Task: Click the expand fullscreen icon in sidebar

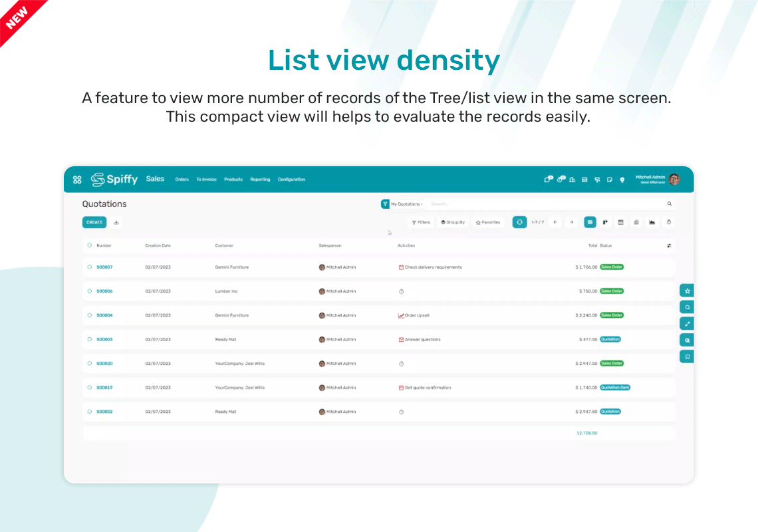Action: [x=688, y=324]
